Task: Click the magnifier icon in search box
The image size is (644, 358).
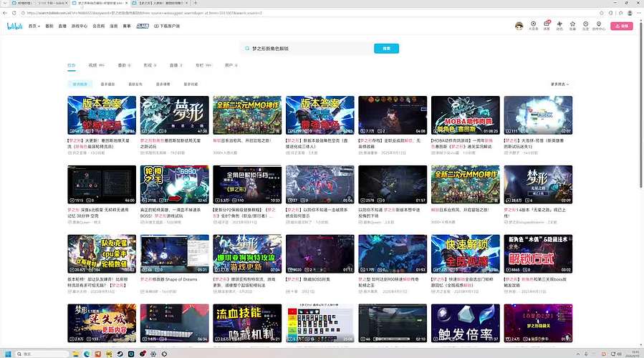Action: tap(247, 49)
